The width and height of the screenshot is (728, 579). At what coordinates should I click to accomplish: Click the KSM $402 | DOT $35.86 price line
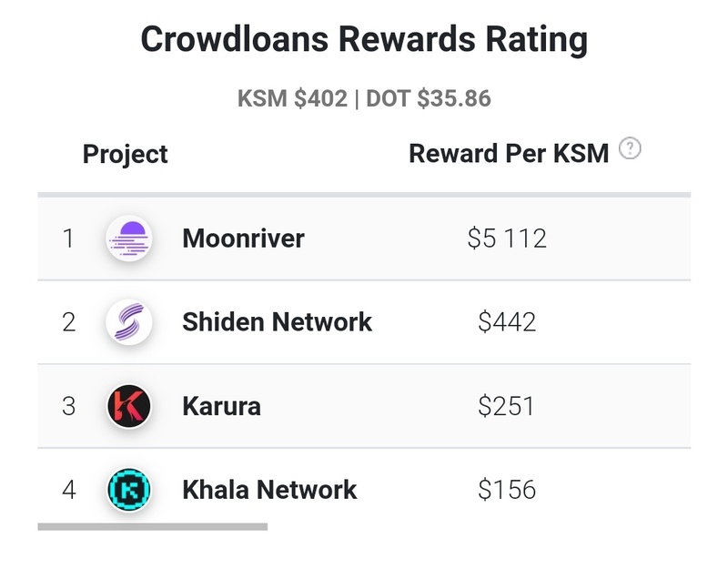point(364,98)
